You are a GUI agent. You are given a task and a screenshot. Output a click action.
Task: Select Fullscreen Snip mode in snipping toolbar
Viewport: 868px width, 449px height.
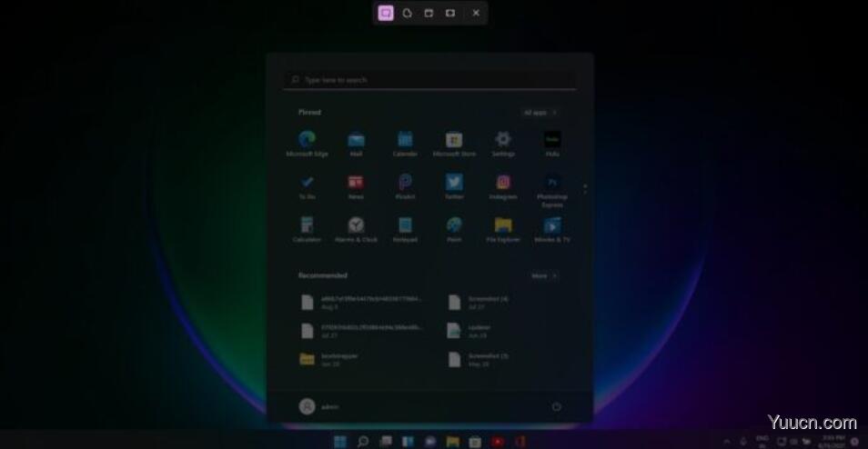click(450, 13)
